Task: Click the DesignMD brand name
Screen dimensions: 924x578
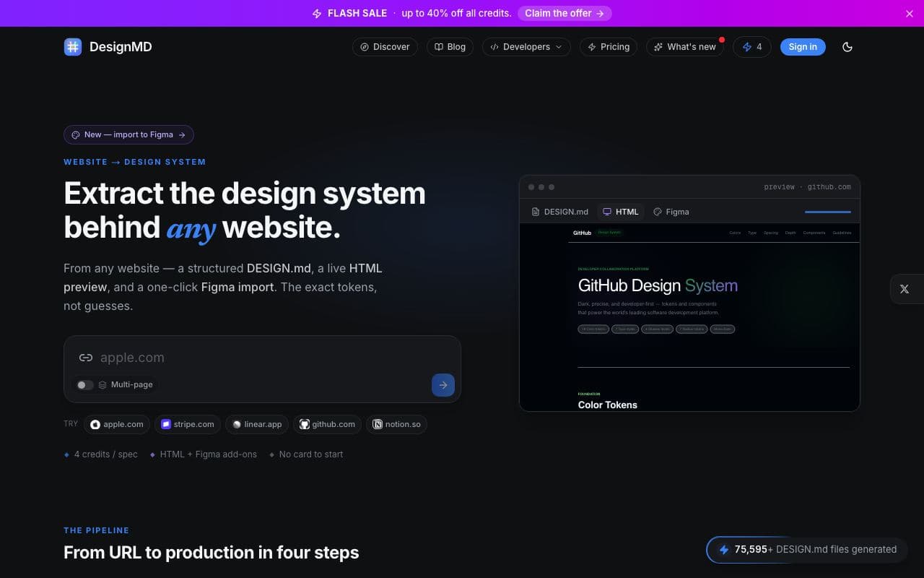Action: pos(121,47)
